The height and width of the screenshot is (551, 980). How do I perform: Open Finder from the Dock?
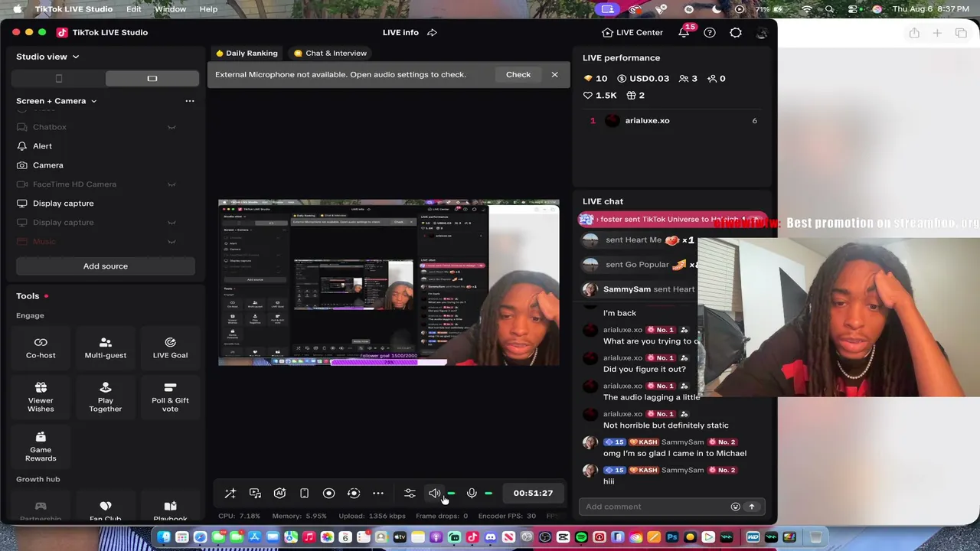coord(163,537)
